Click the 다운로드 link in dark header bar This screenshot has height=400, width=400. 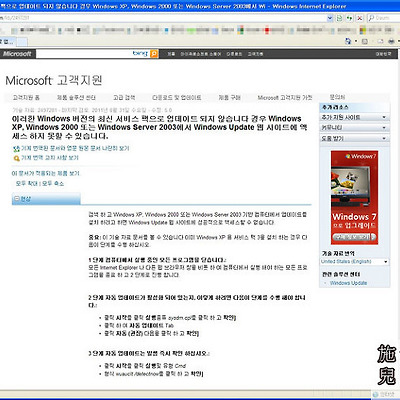click(234, 54)
